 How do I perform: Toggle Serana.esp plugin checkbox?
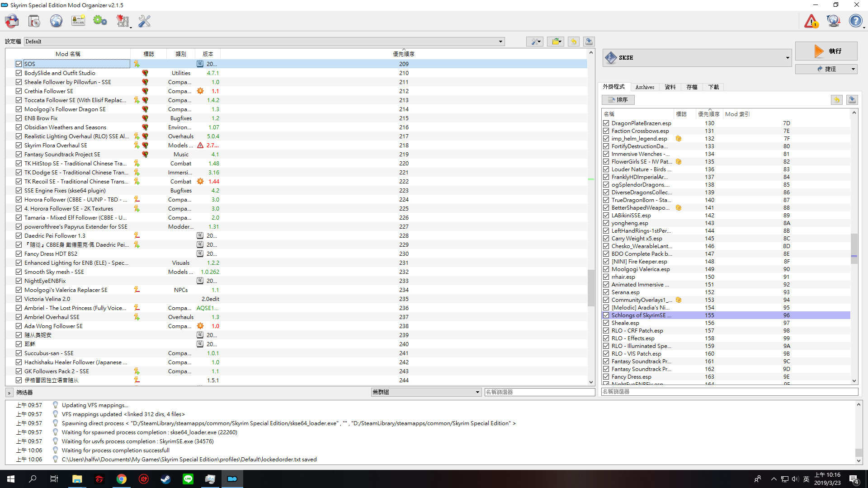(x=606, y=292)
